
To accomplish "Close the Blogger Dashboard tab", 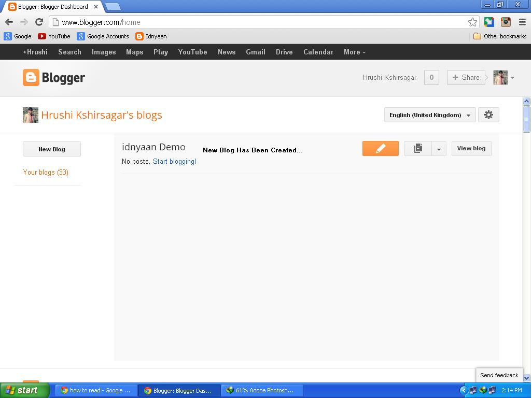I will (96, 7).
